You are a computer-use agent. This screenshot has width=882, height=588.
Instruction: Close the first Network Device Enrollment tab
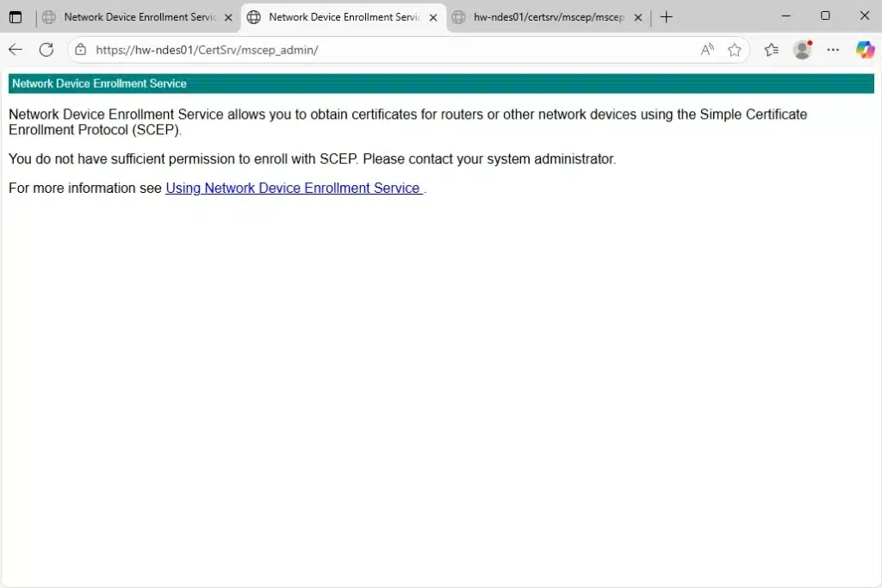coord(228,17)
